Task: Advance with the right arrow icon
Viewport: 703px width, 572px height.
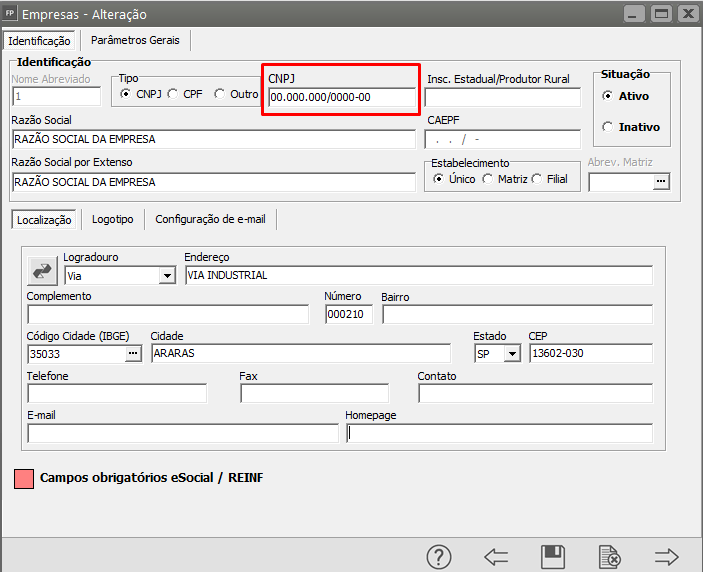Action: coord(666,556)
